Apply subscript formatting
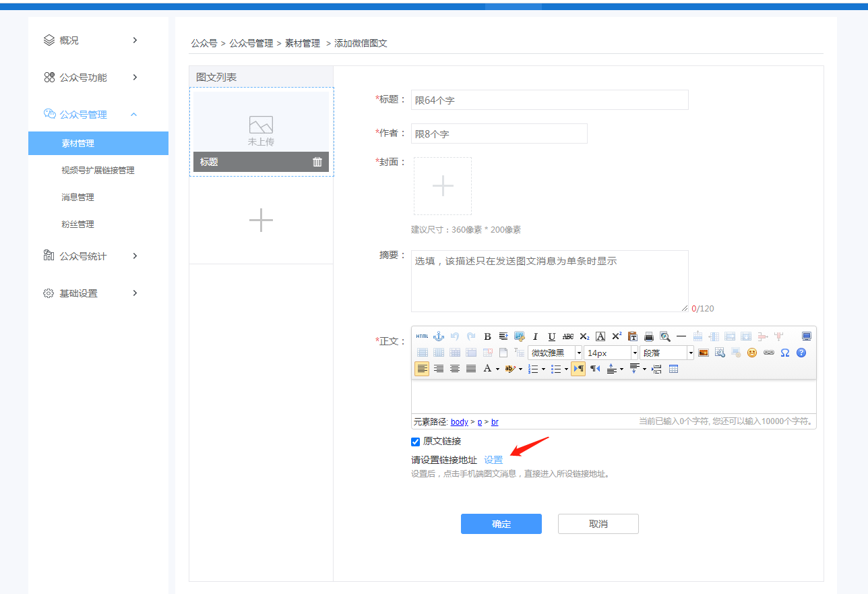Screen dimensions: 868x594 coord(584,336)
